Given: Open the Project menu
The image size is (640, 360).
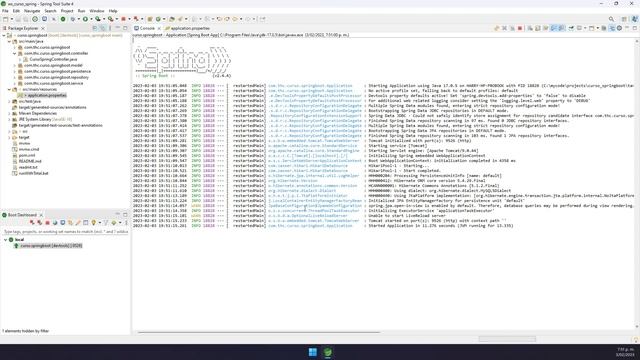Looking at the screenshot, I should tap(67, 11).
